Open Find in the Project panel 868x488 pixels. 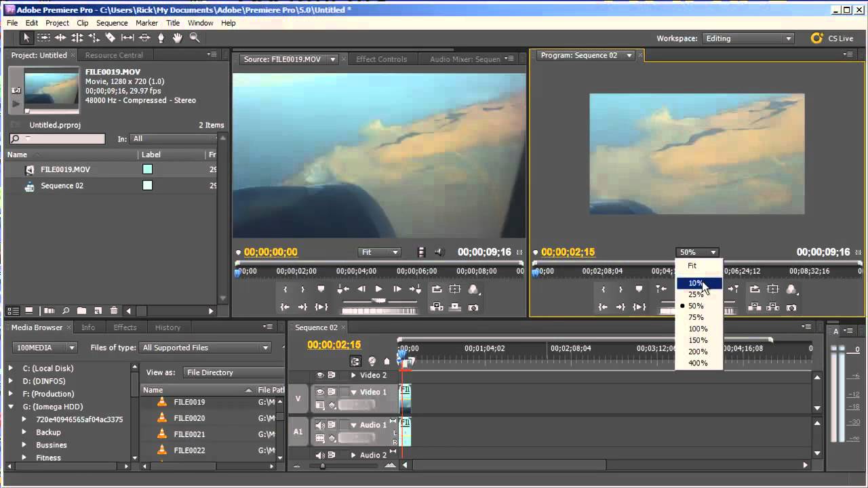tap(66, 311)
